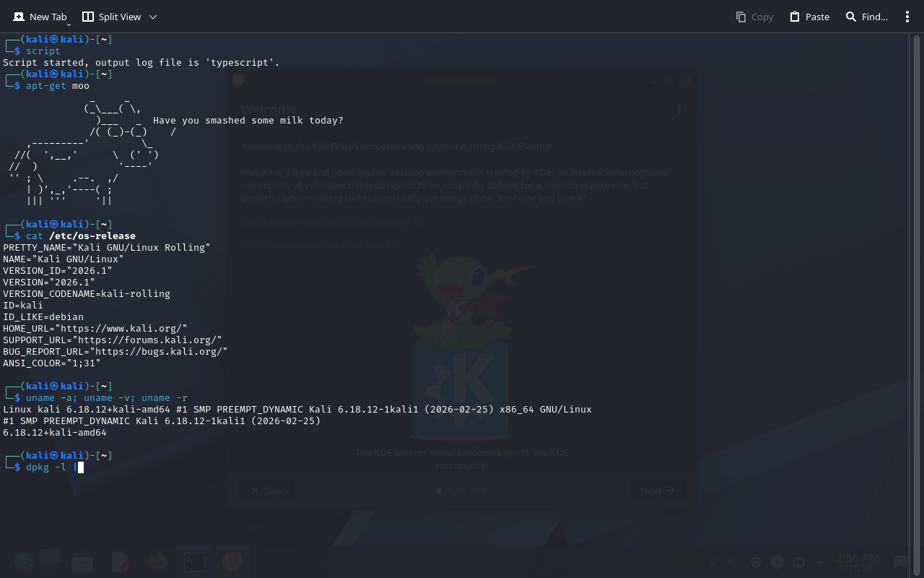The width and height of the screenshot is (924, 578).
Task: Click the Split View button
Action: click(112, 17)
